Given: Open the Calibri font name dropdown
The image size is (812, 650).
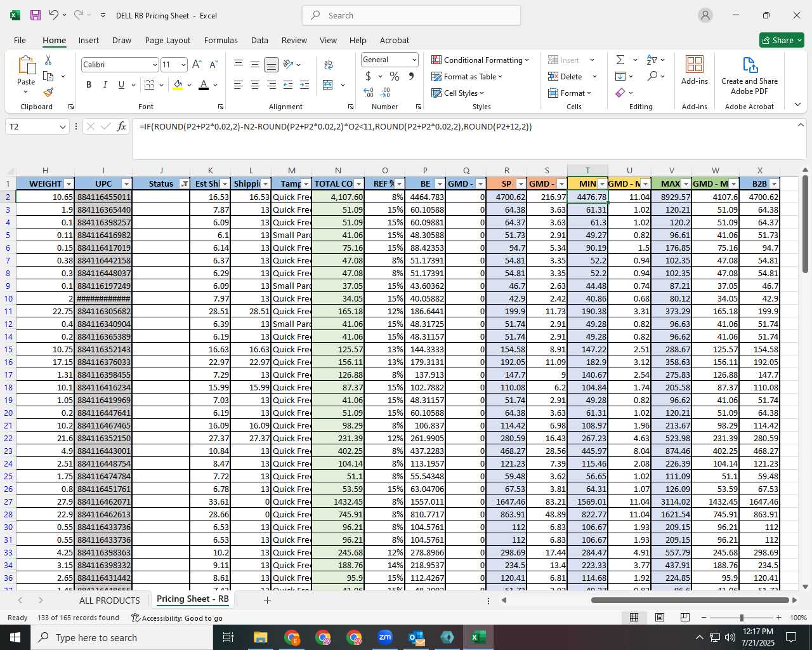Looking at the screenshot, I should (154, 65).
